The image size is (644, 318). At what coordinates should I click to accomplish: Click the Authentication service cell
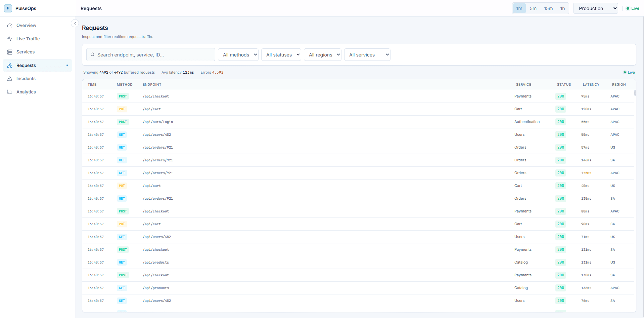(527, 122)
